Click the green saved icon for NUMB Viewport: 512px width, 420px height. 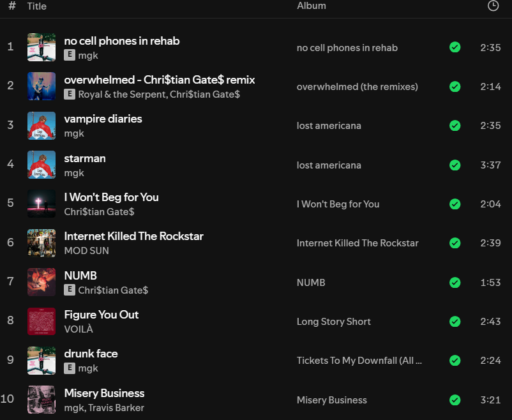click(x=455, y=282)
